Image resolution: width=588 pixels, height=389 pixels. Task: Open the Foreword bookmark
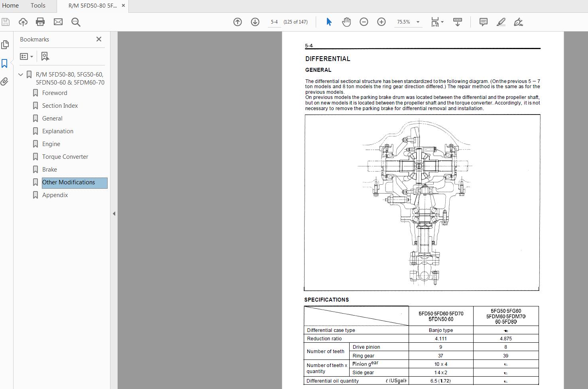pos(55,93)
